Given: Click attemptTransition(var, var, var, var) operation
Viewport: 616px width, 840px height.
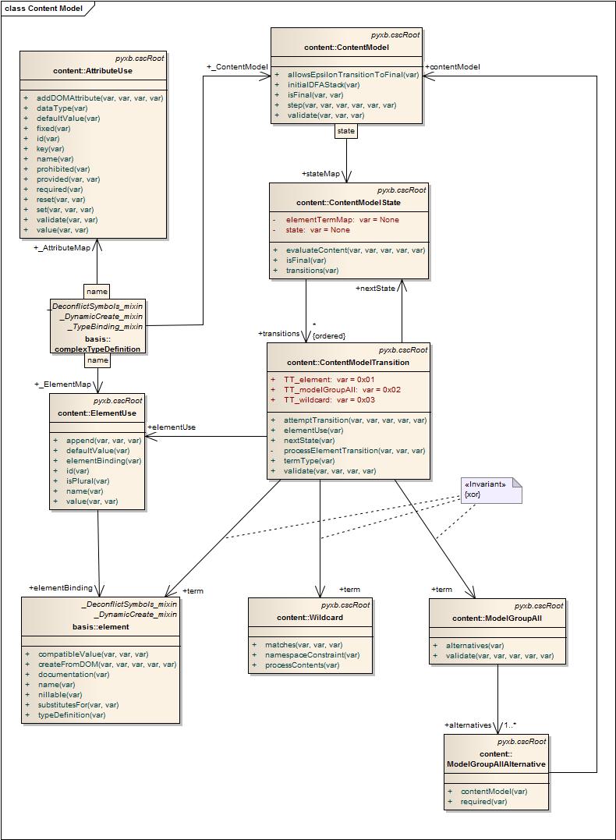Looking at the screenshot, I should click(x=355, y=420).
